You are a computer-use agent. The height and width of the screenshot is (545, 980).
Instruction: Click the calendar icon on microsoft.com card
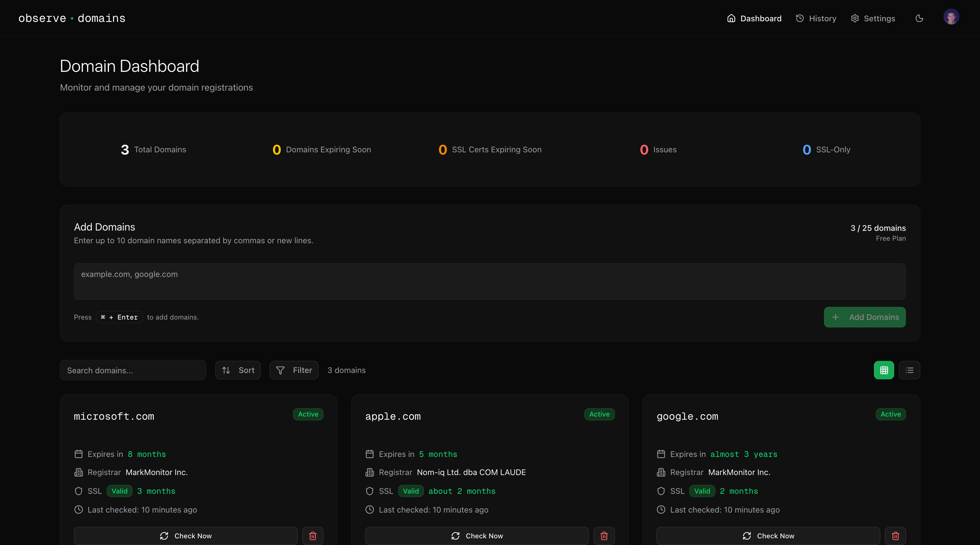click(x=78, y=454)
